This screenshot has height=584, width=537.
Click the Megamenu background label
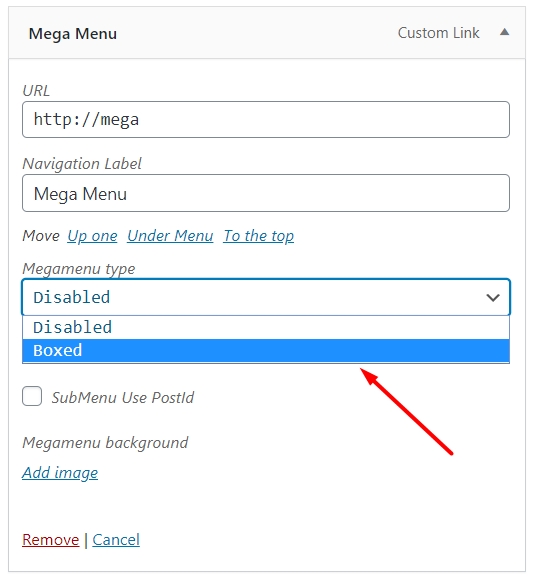[x=105, y=443]
